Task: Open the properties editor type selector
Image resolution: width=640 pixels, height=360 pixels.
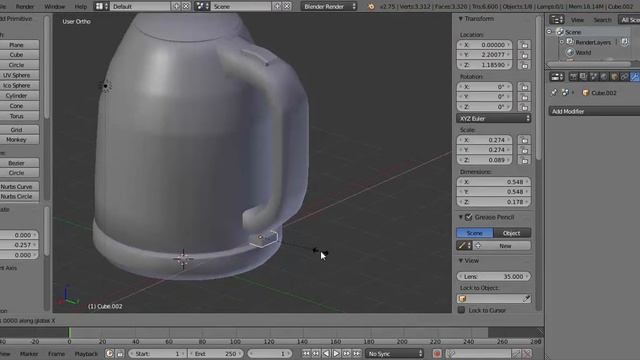Action: (557, 77)
